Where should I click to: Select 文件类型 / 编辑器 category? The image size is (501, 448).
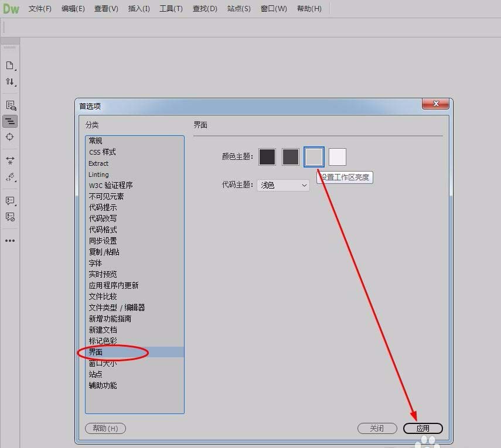pos(135,307)
